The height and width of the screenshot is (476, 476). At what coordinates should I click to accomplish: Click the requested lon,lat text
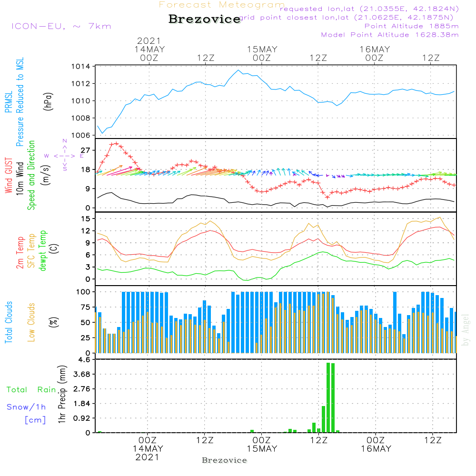tap(369, 9)
